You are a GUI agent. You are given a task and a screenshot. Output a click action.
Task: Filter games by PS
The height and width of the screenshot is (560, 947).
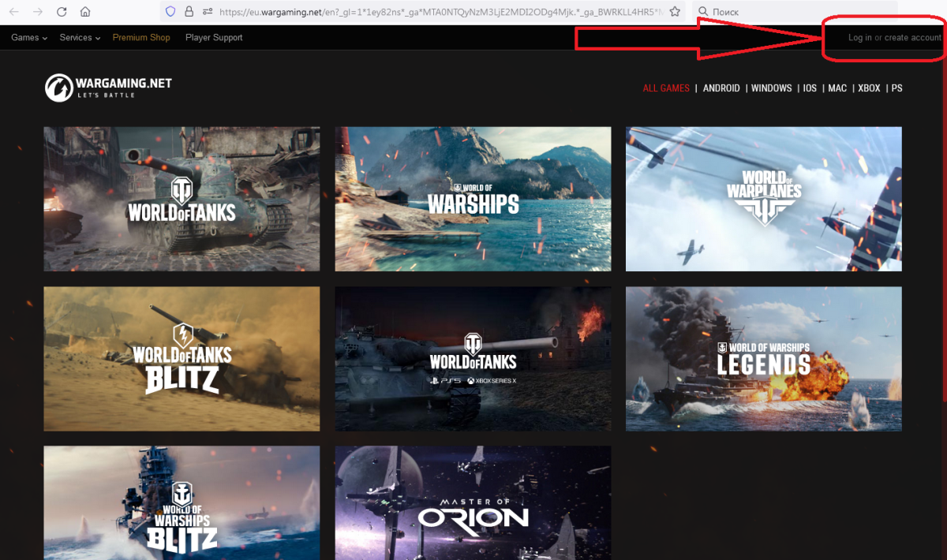click(896, 88)
